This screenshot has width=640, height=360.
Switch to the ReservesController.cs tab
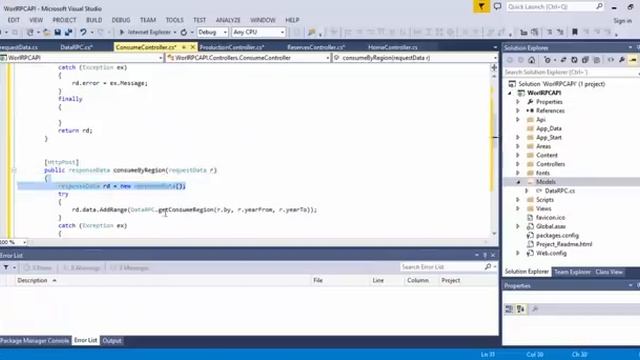click(316, 47)
